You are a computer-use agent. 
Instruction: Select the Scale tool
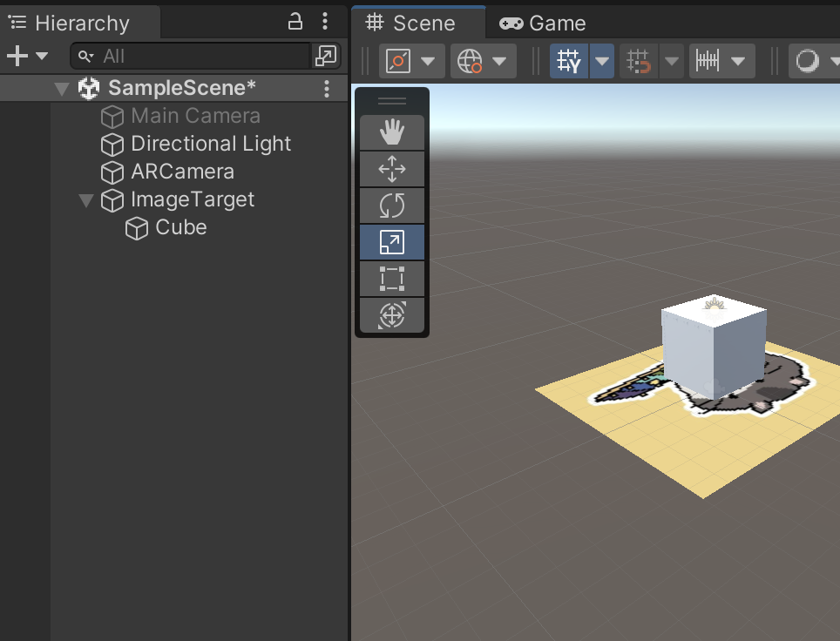click(391, 242)
